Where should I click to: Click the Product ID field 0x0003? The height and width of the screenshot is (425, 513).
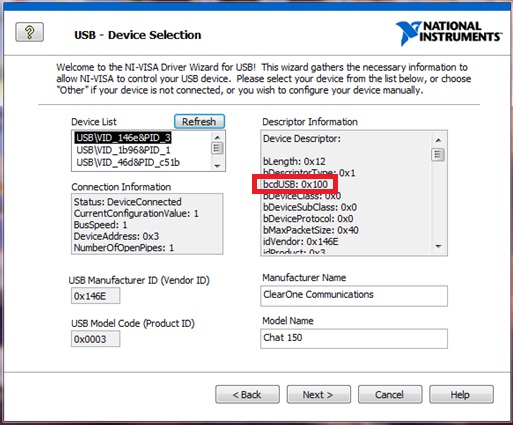click(95, 339)
